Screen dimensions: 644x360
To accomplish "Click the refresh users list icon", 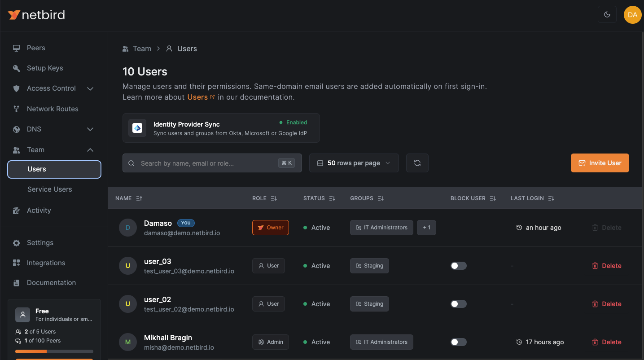I will pos(417,163).
